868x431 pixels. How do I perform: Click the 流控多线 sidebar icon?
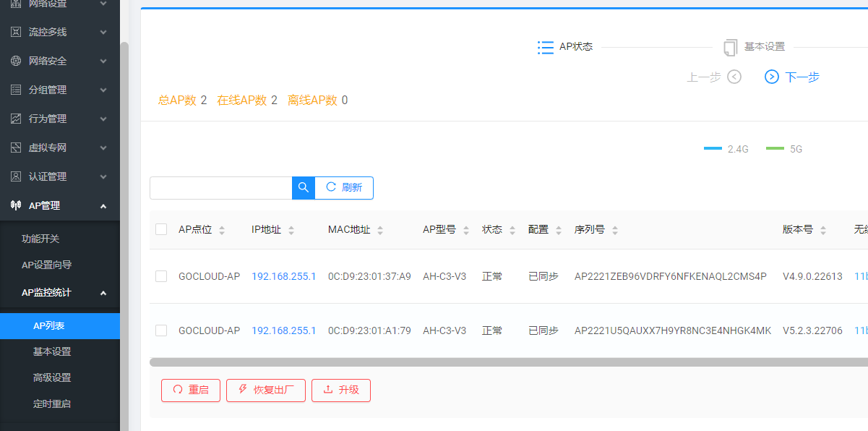pyautogui.click(x=16, y=32)
